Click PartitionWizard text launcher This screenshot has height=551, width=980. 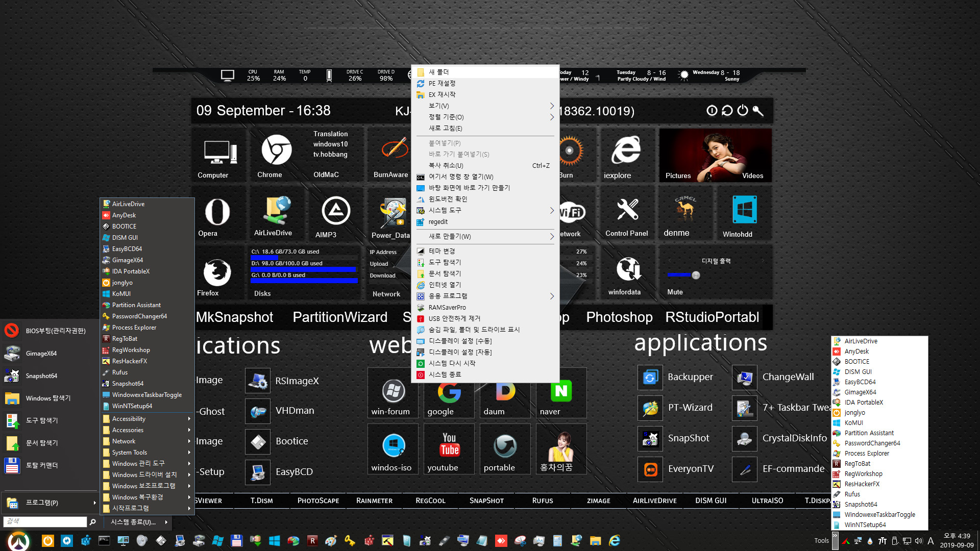[340, 317]
